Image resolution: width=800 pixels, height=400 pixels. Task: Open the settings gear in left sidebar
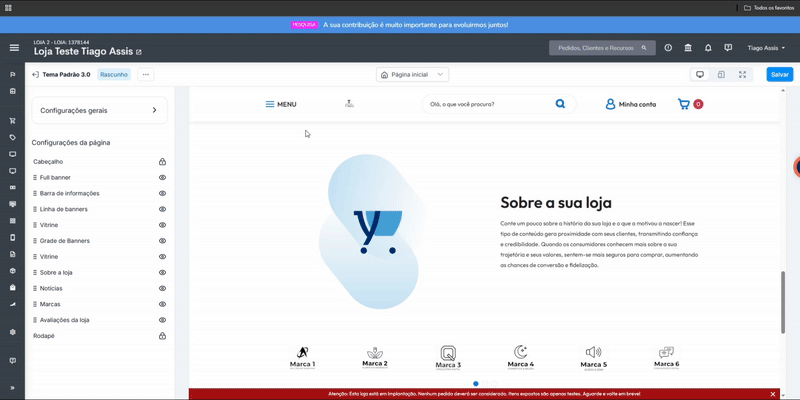(13, 332)
